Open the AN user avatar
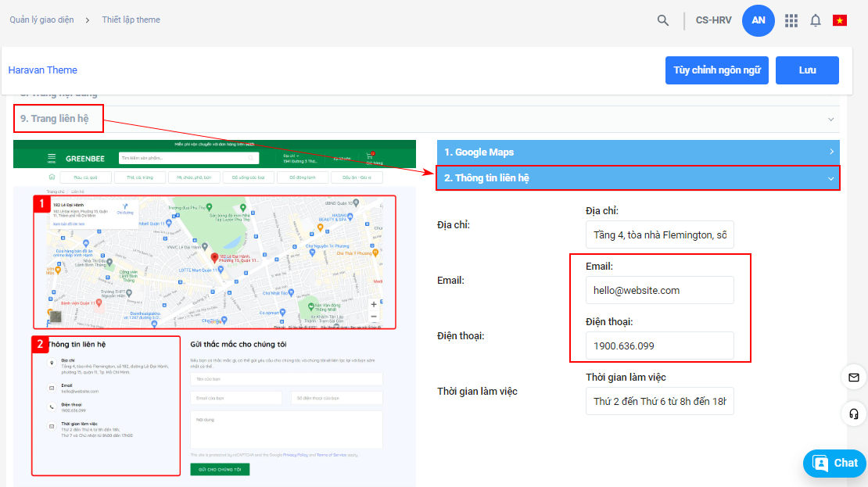 click(758, 20)
